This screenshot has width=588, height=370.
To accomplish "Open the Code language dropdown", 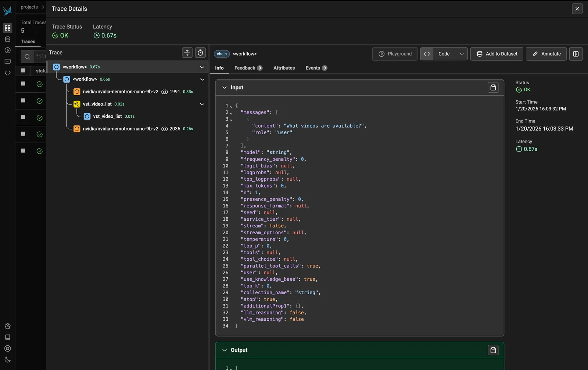I will pos(451,54).
